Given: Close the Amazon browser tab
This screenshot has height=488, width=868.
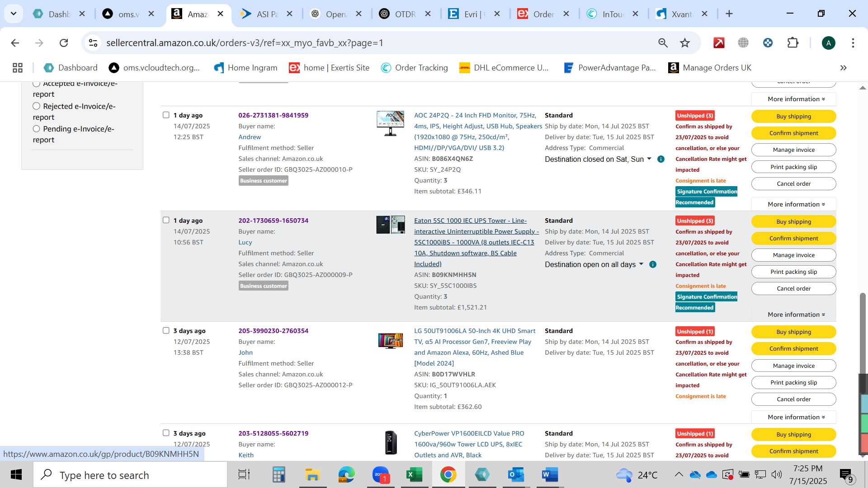Looking at the screenshot, I should 220,14.
